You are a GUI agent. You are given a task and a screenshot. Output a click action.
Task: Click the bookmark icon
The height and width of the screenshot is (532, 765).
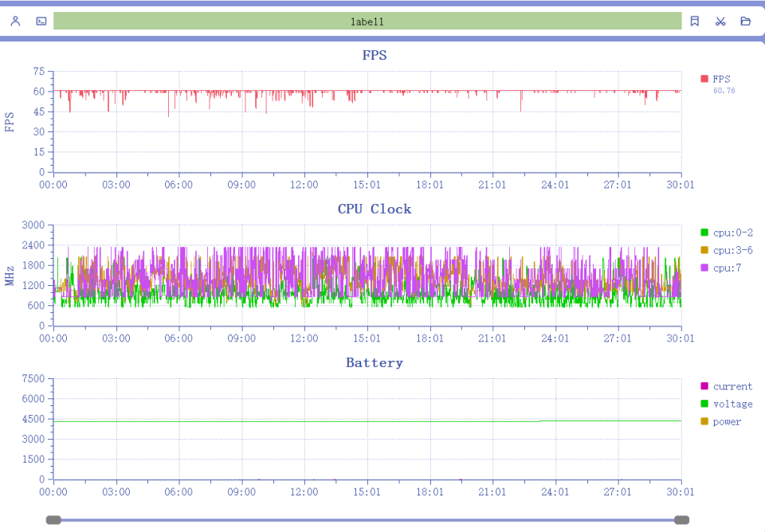[695, 21]
